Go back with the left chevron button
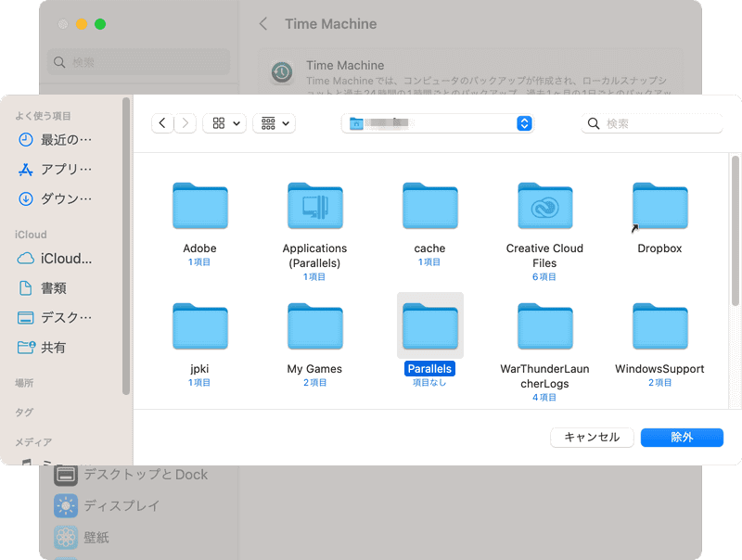 [162, 123]
